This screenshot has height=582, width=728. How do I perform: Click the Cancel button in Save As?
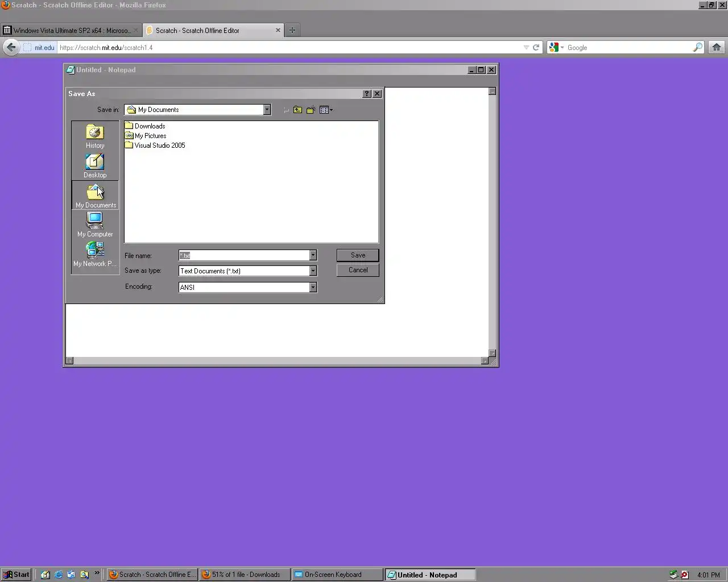click(x=358, y=270)
